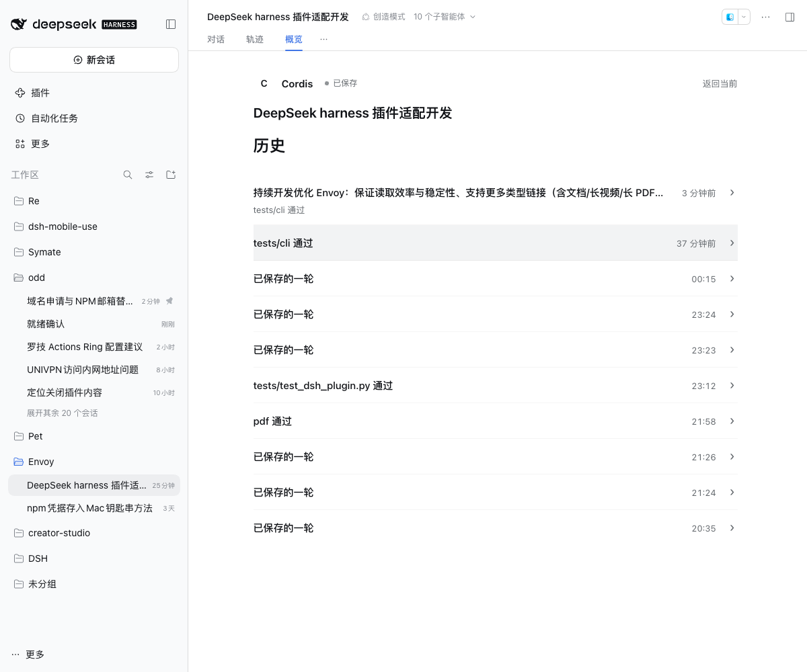807x672 pixels.
Task: Expand chevron on 23:23 row
Action: 732,350
